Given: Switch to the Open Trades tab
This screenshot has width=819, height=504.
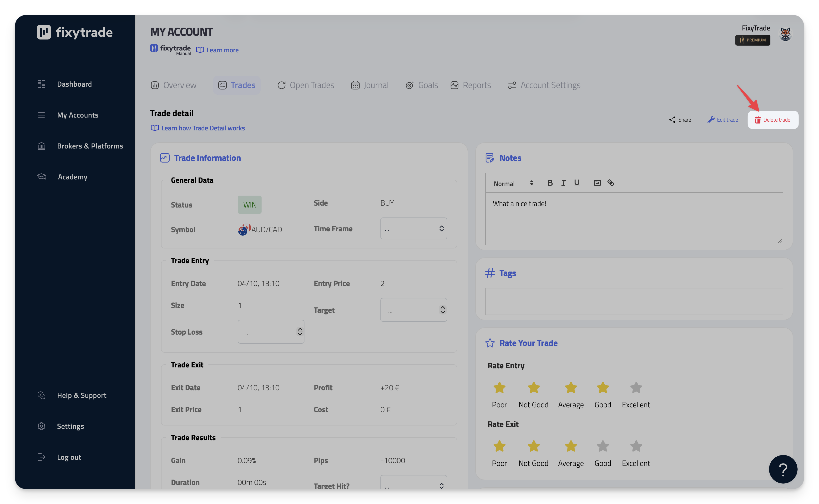Looking at the screenshot, I should pos(306,85).
